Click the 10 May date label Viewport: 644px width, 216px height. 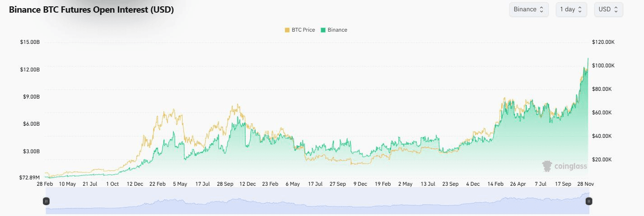[x=67, y=184]
